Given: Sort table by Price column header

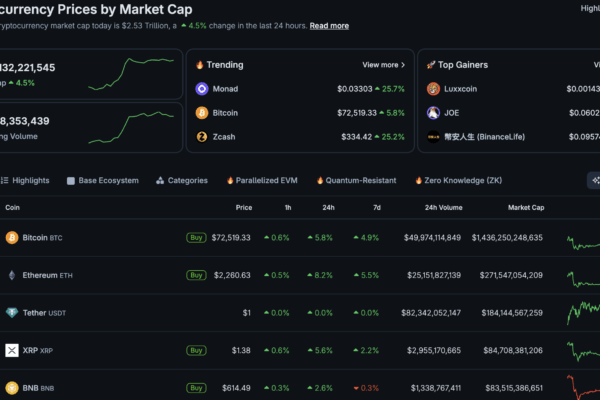Looking at the screenshot, I should pyautogui.click(x=243, y=207).
